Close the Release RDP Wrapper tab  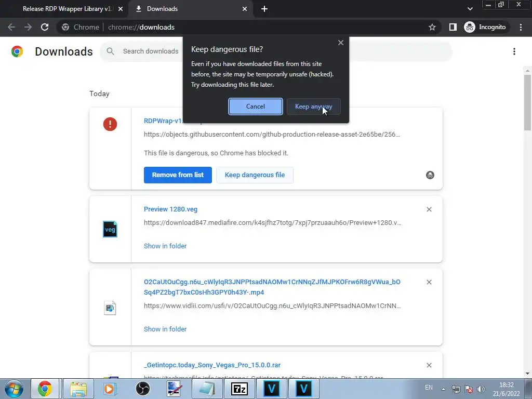121,9
